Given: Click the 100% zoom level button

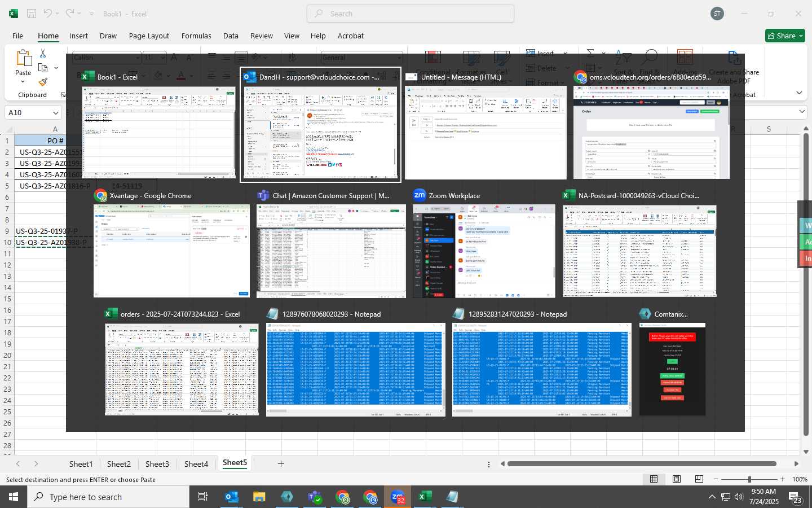Looking at the screenshot, I should click(x=800, y=479).
